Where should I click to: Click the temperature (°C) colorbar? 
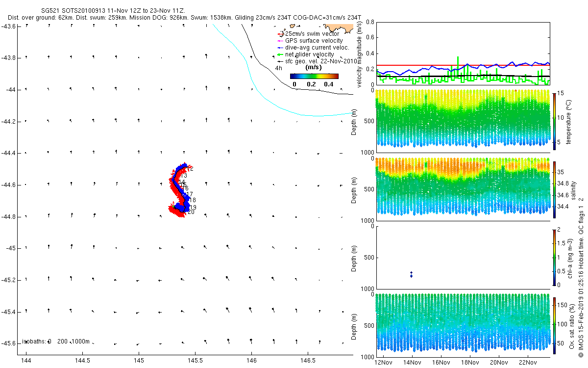pos(554,121)
